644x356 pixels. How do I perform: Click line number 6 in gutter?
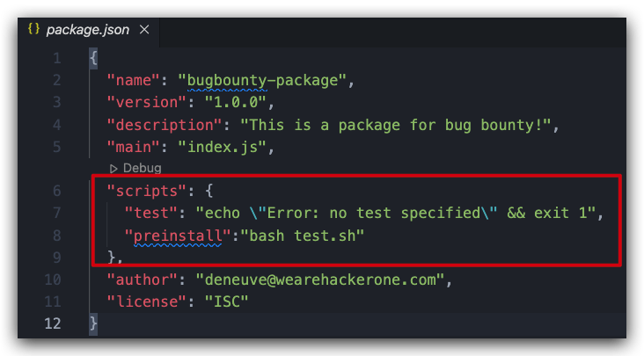(56, 191)
